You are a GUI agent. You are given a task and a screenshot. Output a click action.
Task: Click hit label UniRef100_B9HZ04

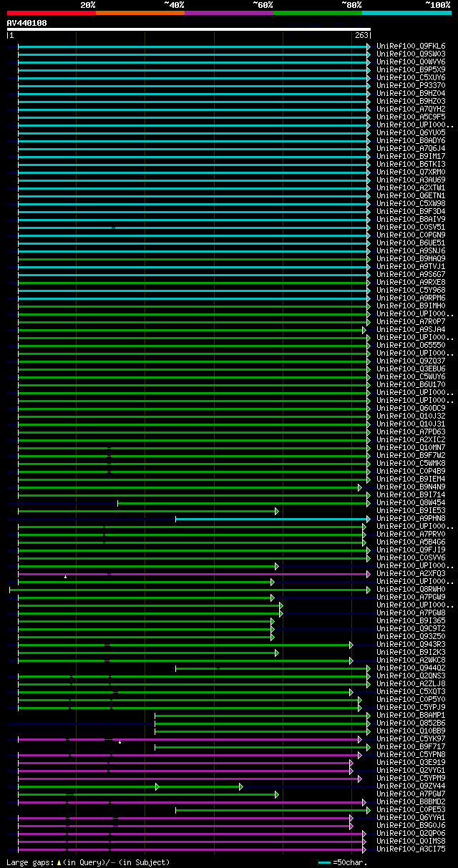click(411, 93)
